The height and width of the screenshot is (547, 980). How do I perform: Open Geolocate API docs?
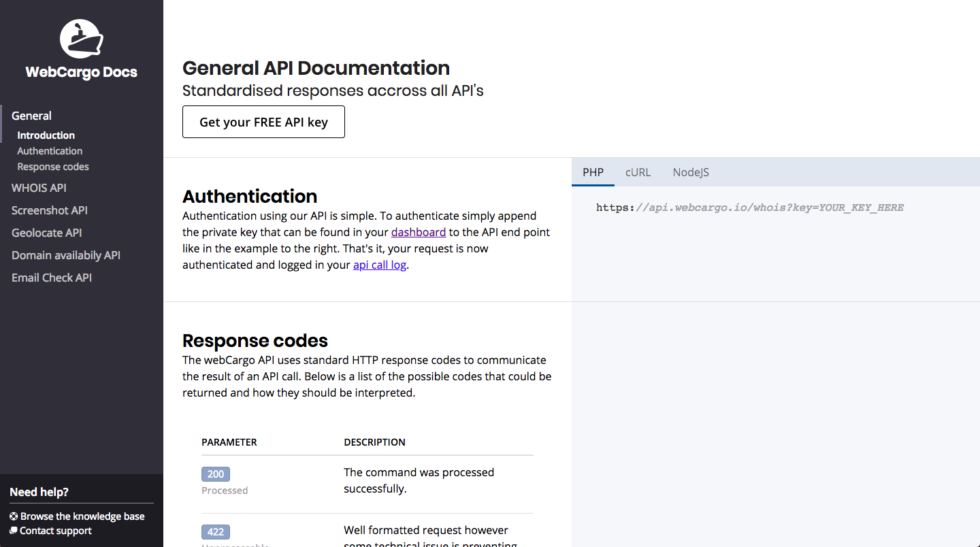click(47, 233)
